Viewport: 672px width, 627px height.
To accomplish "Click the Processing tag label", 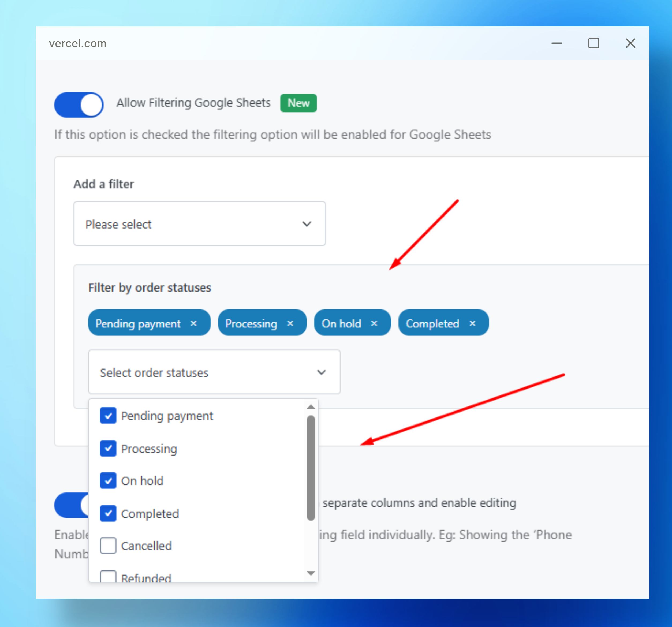I will (x=251, y=324).
